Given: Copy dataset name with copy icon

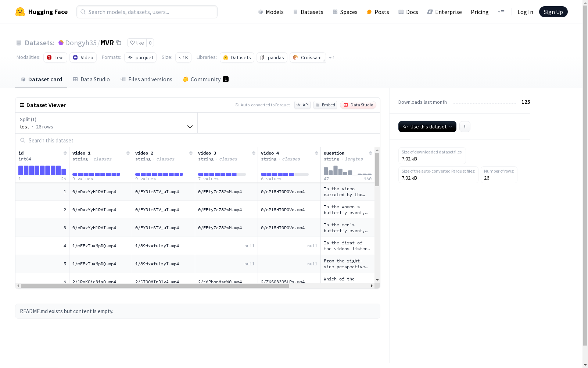Looking at the screenshot, I should (119, 43).
